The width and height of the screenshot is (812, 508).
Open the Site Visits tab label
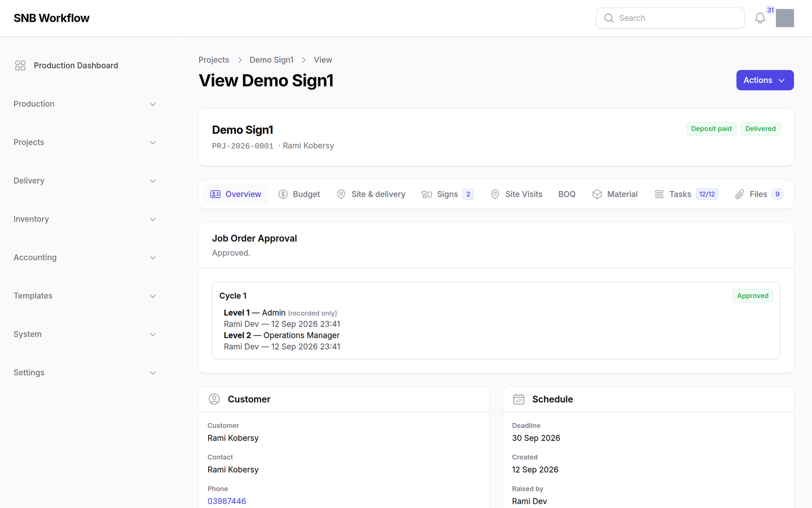[x=524, y=194]
